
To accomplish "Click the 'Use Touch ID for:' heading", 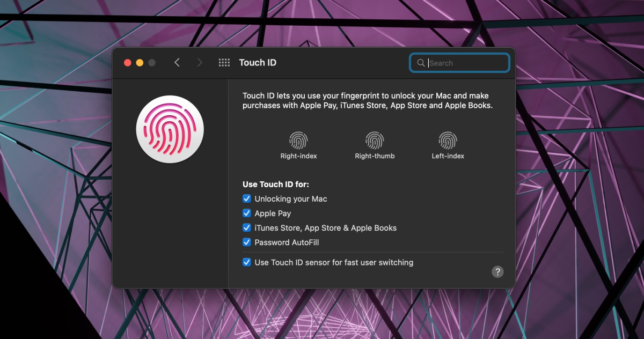I will [x=276, y=184].
